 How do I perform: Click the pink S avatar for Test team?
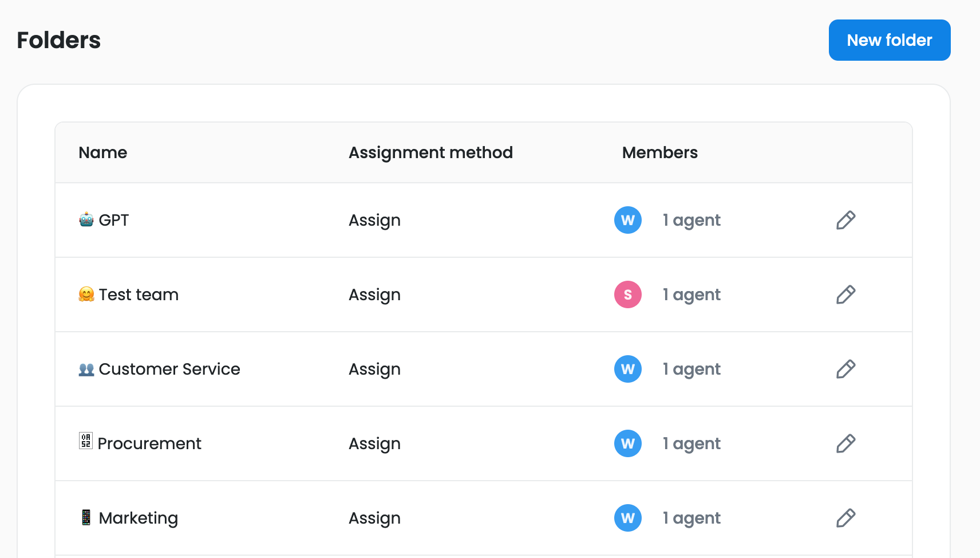pos(628,294)
